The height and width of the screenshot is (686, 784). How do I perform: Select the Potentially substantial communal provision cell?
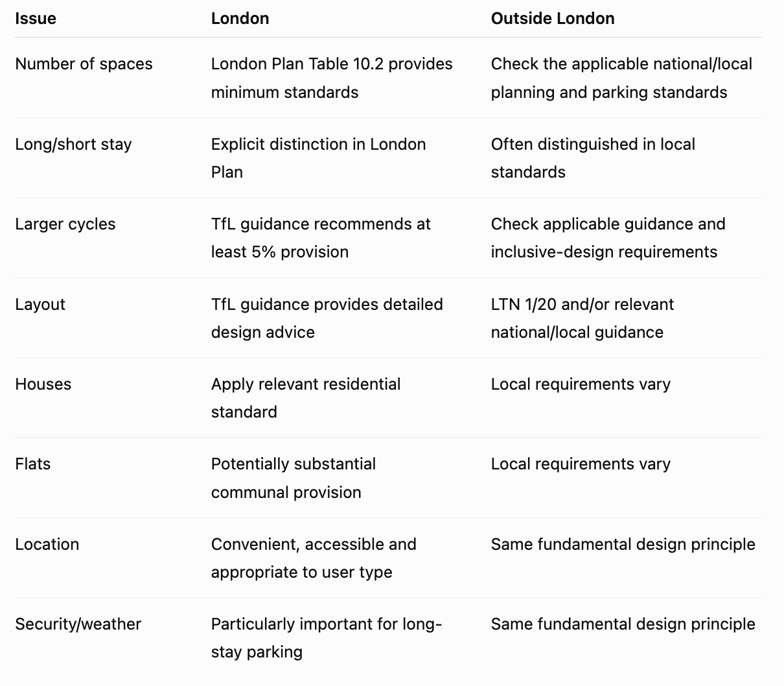point(294,478)
